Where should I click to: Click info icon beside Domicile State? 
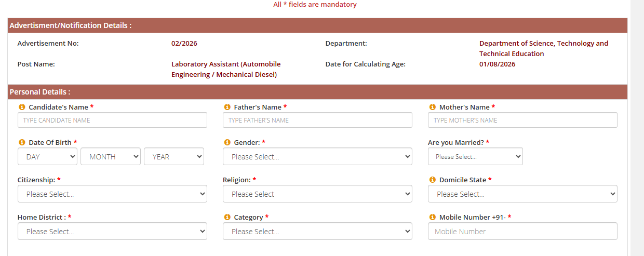click(432, 180)
